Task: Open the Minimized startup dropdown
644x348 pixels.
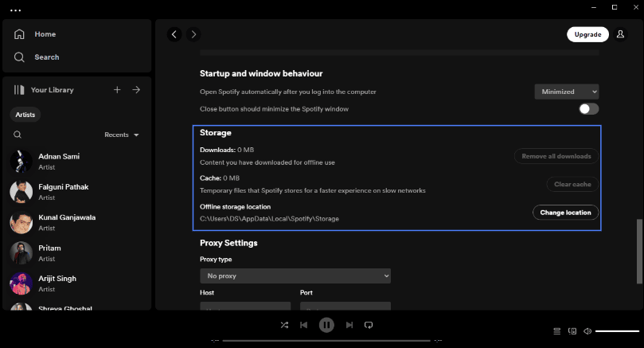Action: pos(566,92)
